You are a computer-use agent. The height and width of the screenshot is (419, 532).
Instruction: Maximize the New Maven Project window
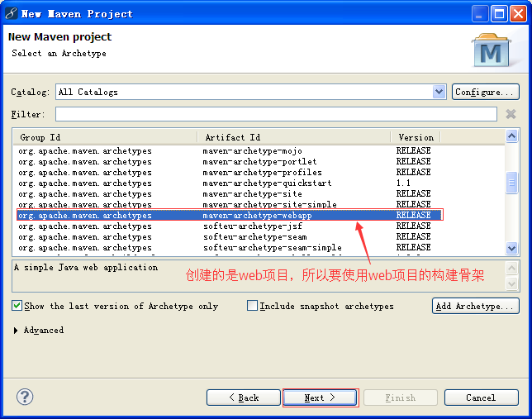click(x=499, y=14)
